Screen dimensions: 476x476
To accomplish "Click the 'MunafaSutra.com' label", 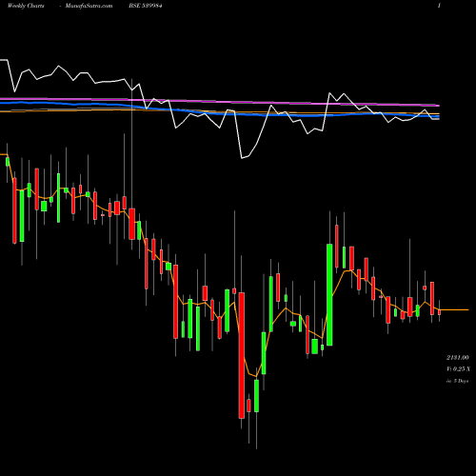I will 89,6.
